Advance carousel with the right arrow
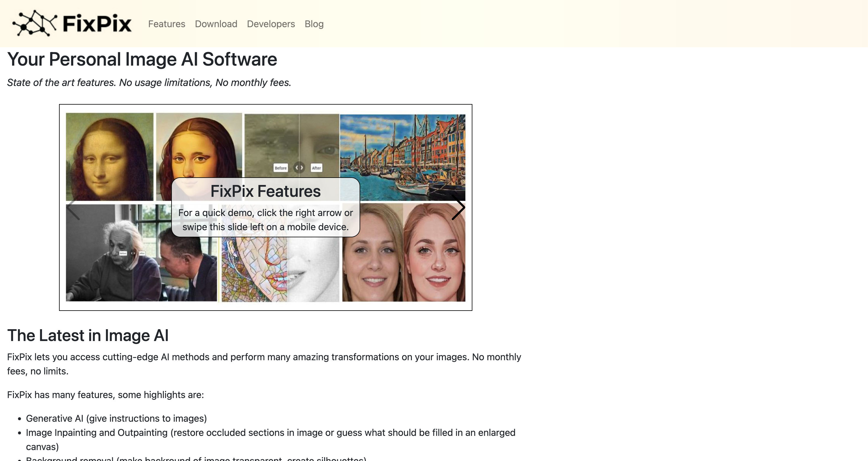This screenshot has width=868, height=461. 458,207
